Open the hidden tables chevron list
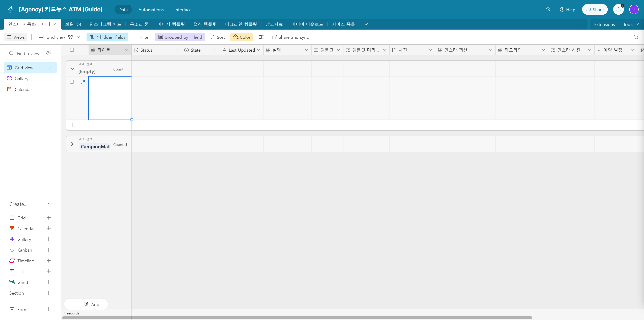 366,24
